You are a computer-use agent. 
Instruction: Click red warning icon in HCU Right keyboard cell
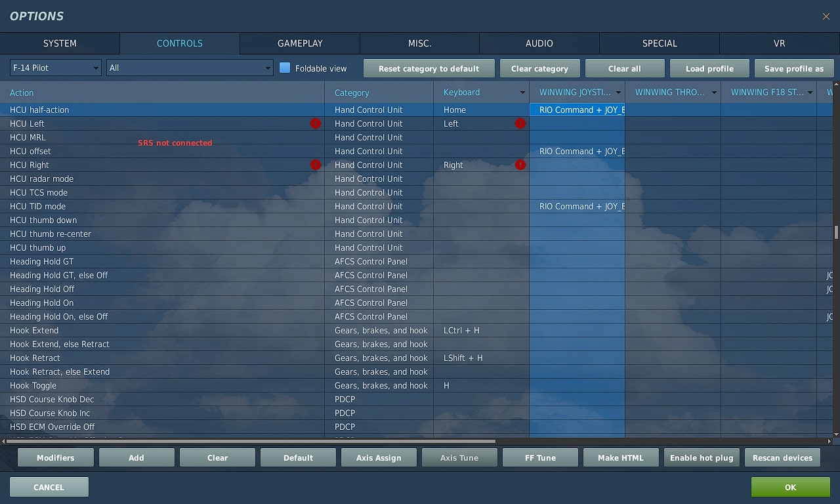click(520, 165)
